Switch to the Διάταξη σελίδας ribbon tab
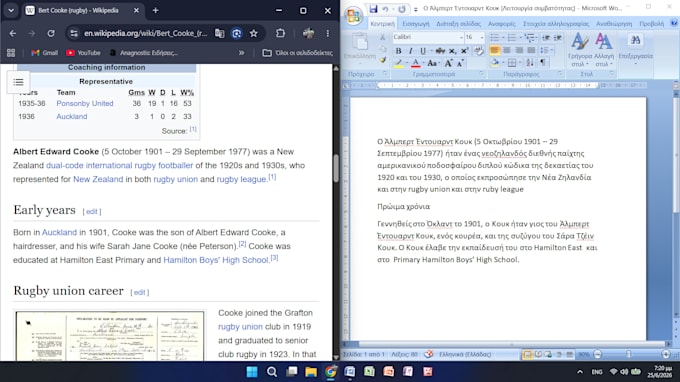 click(x=458, y=23)
